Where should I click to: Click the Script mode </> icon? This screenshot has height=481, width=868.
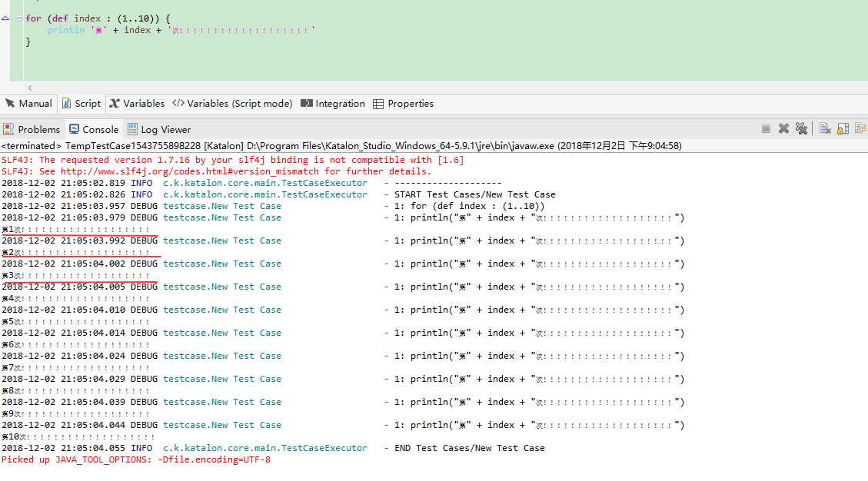coord(178,104)
